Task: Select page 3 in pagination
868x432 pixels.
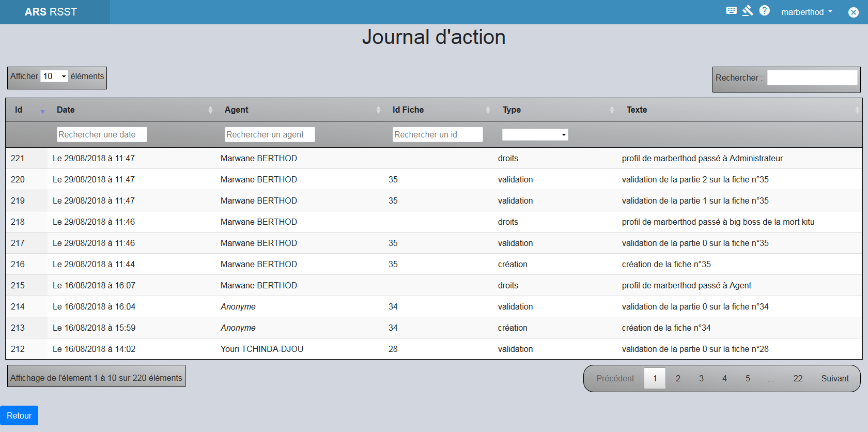Action: (701, 378)
